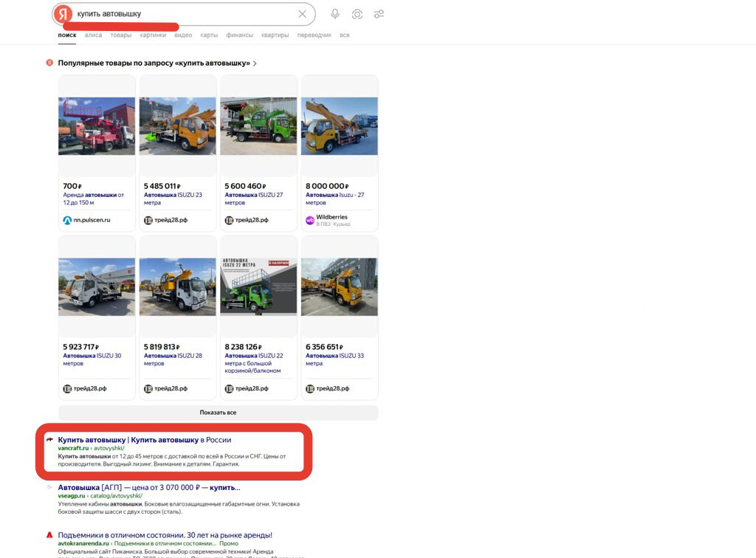
Task: Open Купить автовышку в России result
Action: pyautogui.click(x=145, y=439)
